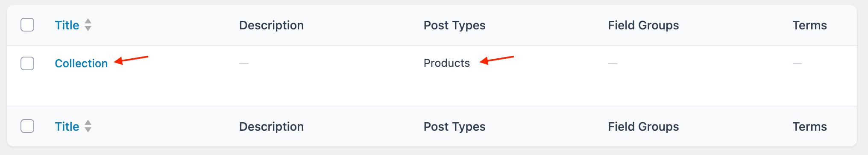868x155 pixels.
Task: Click the sort arrows beside the bottom Title
Action: pyautogui.click(x=88, y=126)
